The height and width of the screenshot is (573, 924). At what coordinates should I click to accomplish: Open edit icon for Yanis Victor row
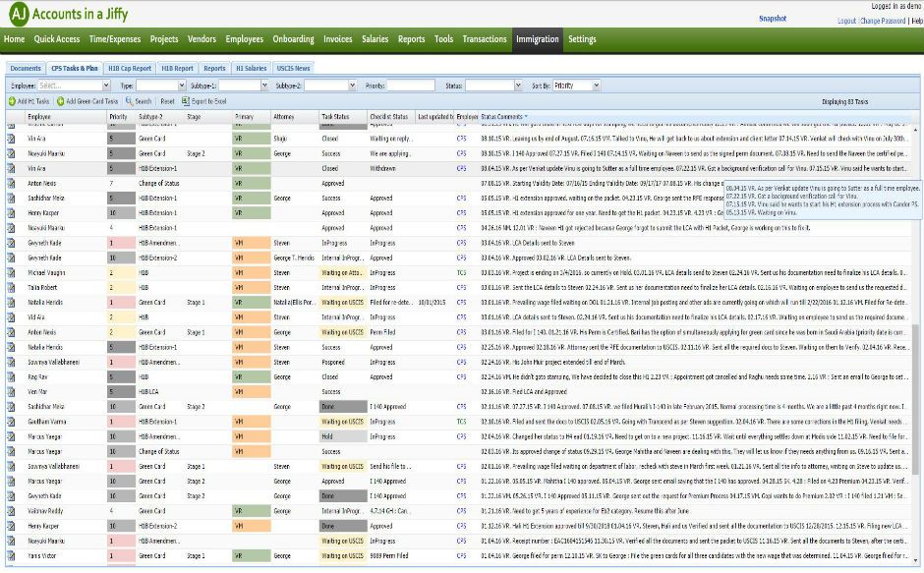click(11, 556)
